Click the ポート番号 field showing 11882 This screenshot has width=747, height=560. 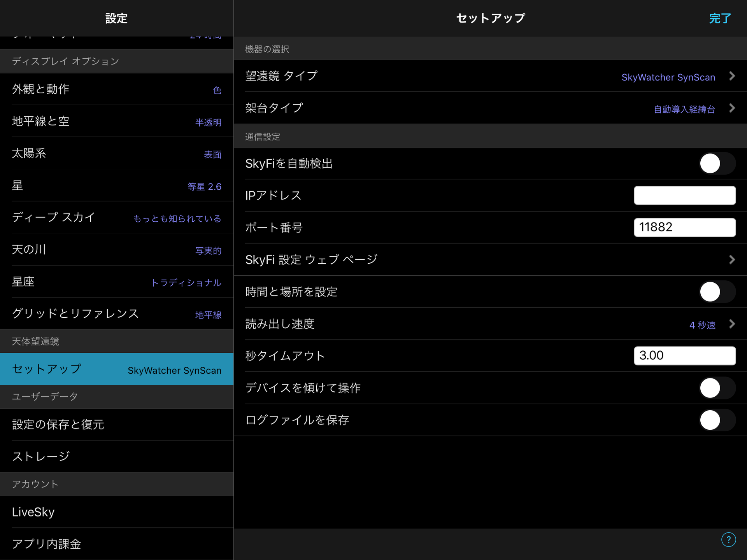tap(685, 227)
